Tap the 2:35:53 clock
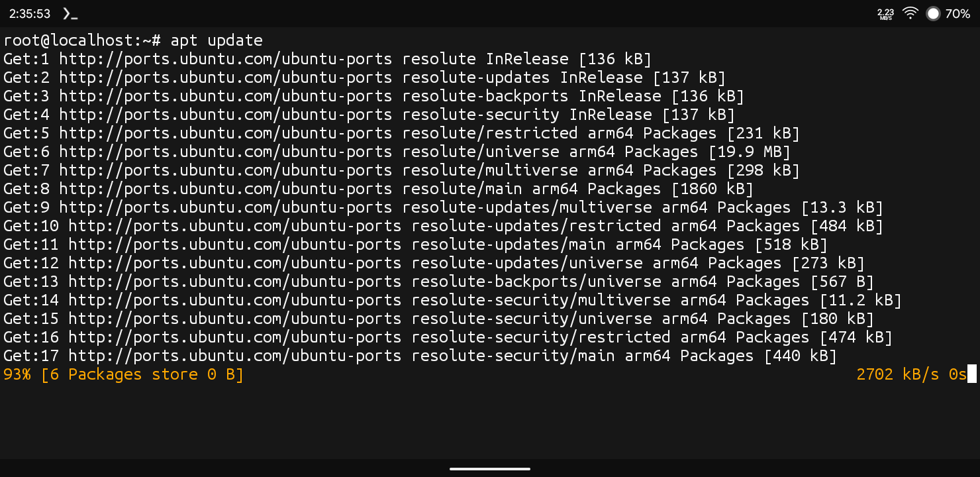 [30, 13]
